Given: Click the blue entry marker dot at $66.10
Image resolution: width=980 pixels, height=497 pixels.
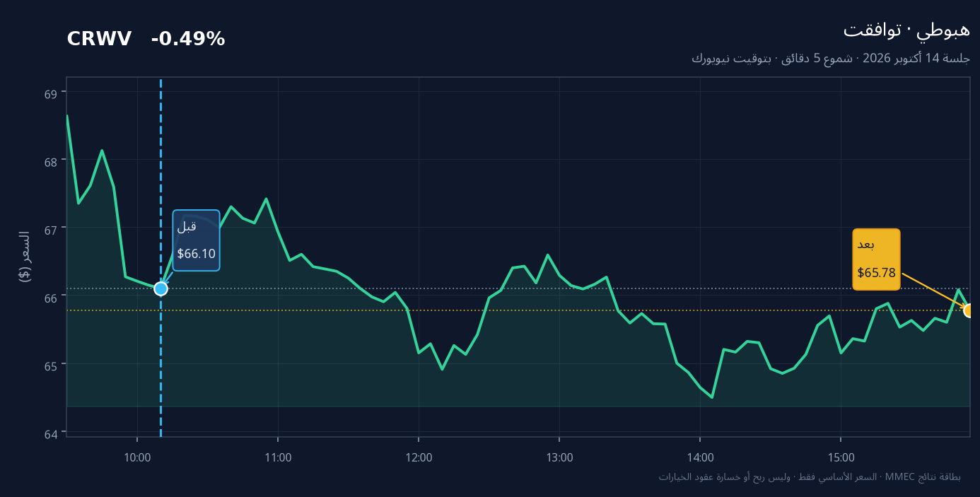Looking at the screenshot, I should 161,288.
